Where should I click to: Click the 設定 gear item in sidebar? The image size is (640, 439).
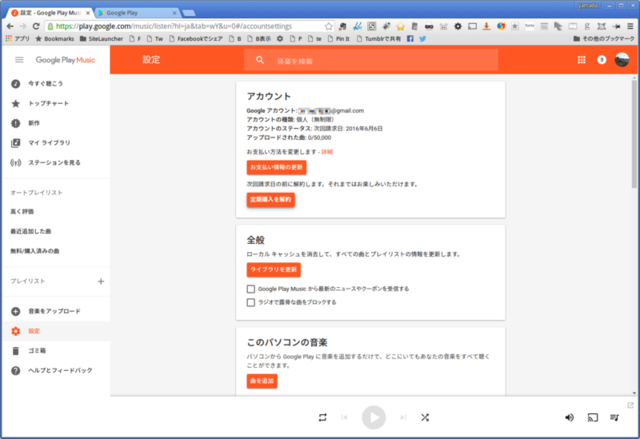(x=56, y=331)
